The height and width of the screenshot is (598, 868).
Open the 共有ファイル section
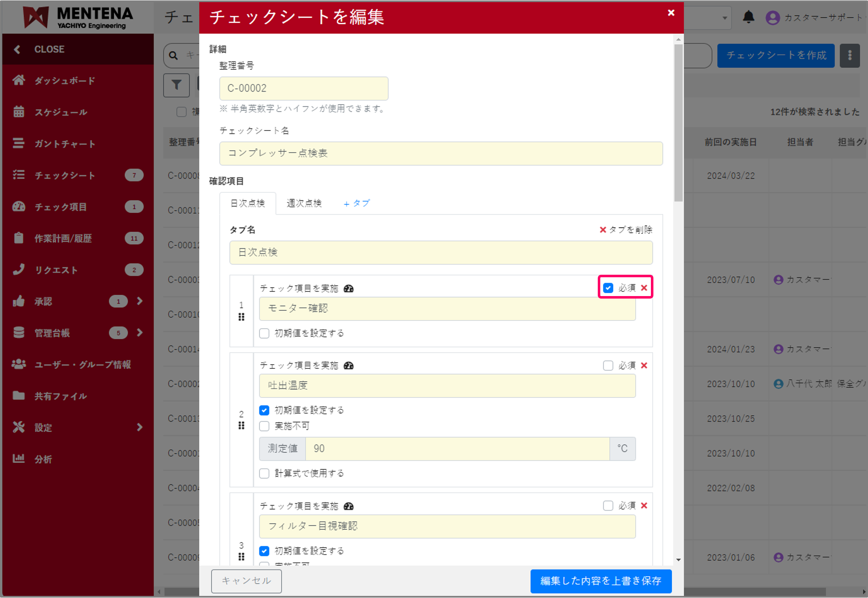[x=60, y=396]
